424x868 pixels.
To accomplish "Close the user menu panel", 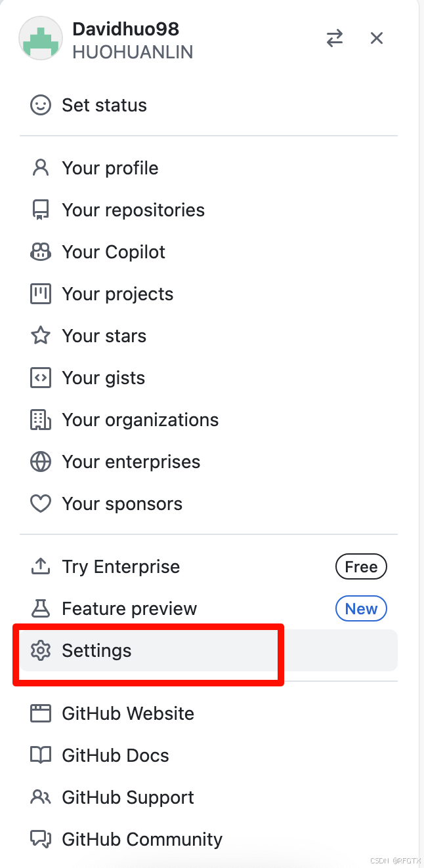I will coord(377,39).
